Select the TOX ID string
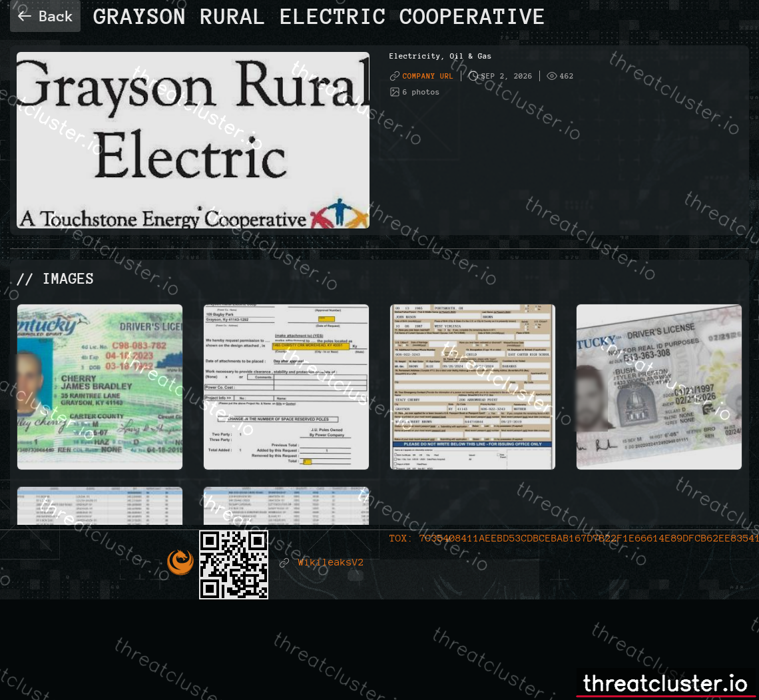Viewport: 759px width, 700px height. [x=574, y=538]
